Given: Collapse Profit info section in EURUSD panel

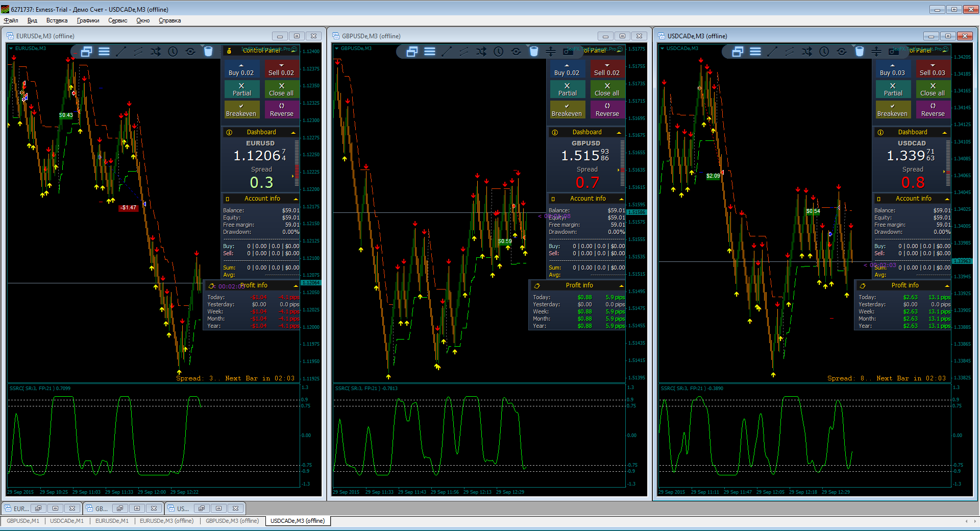Looking at the screenshot, I should pos(296,286).
